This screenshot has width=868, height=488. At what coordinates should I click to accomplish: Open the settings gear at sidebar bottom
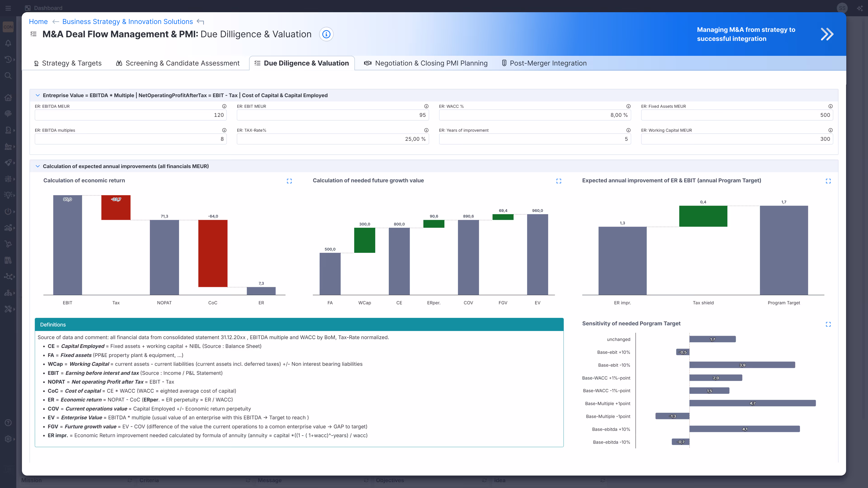tap(8, 439)
